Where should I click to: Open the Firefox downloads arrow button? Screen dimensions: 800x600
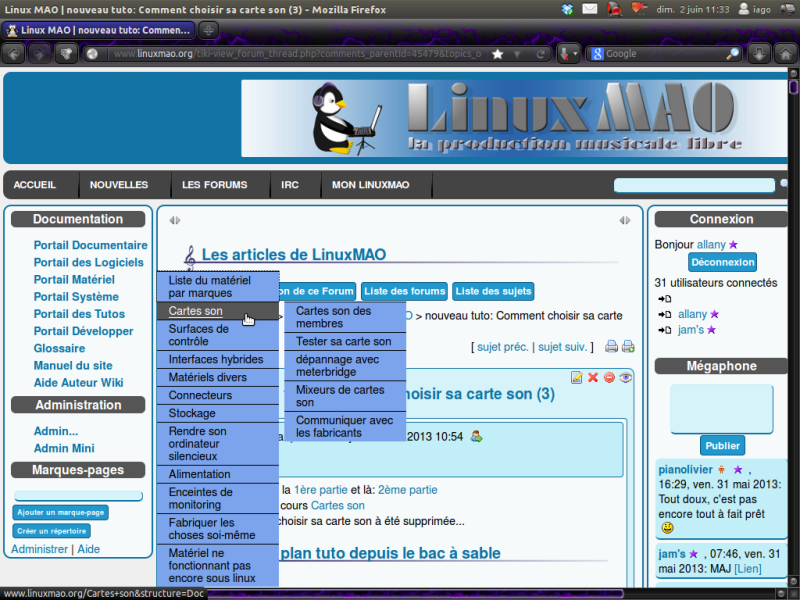[x=759, y=54]
